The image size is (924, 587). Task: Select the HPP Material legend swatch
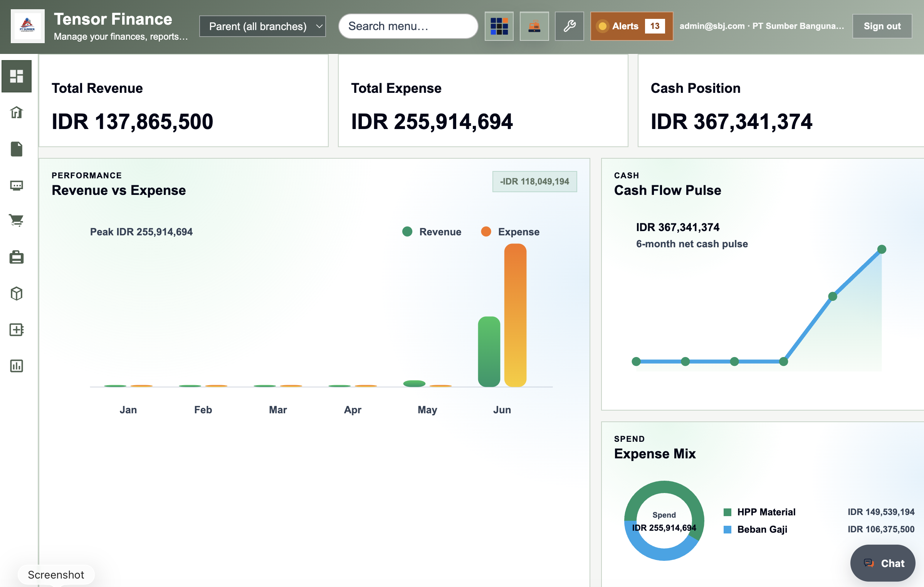pos(727,512)
